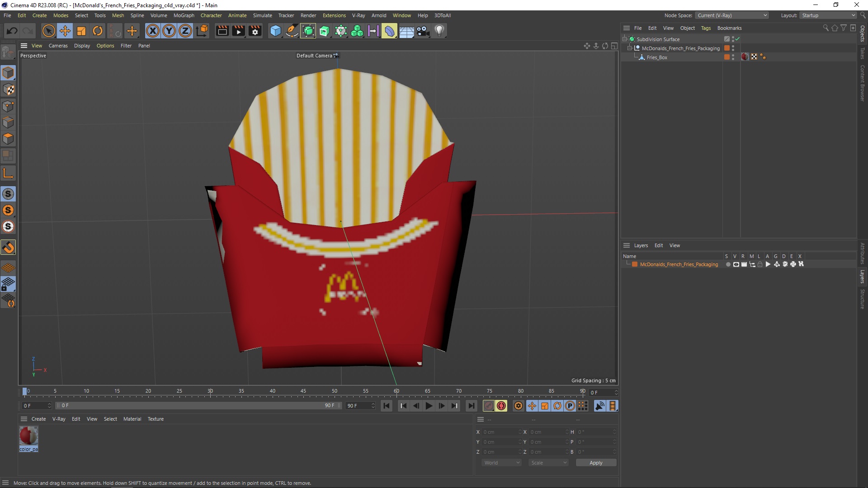Toggle layer lock icon
Viewport: 868px width, 488px height.
tap(760, 264)
